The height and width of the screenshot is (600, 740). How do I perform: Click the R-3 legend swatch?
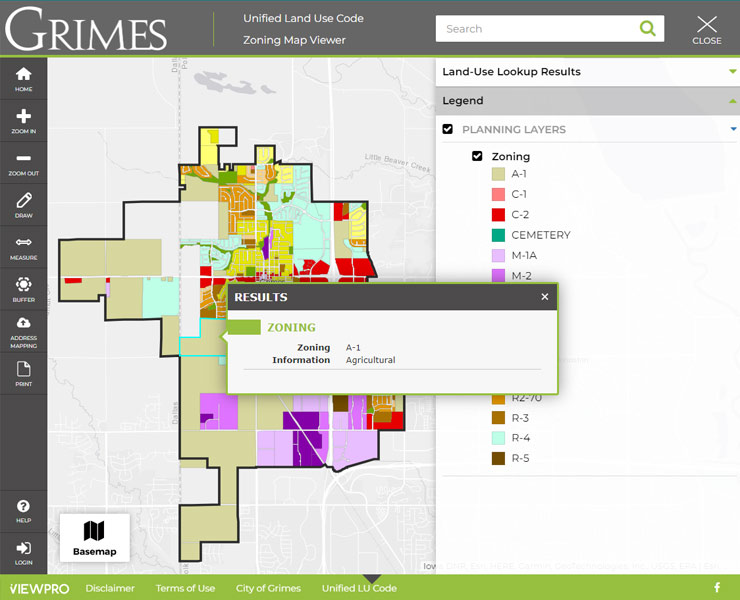[x=498, y=418]
